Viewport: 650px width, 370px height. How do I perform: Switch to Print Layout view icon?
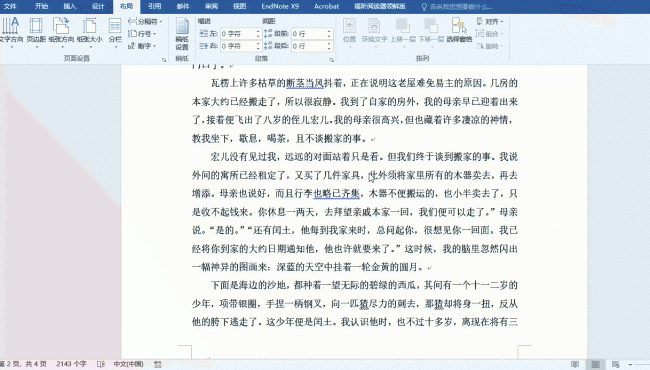pyautogui.click(x=595, y=364)
